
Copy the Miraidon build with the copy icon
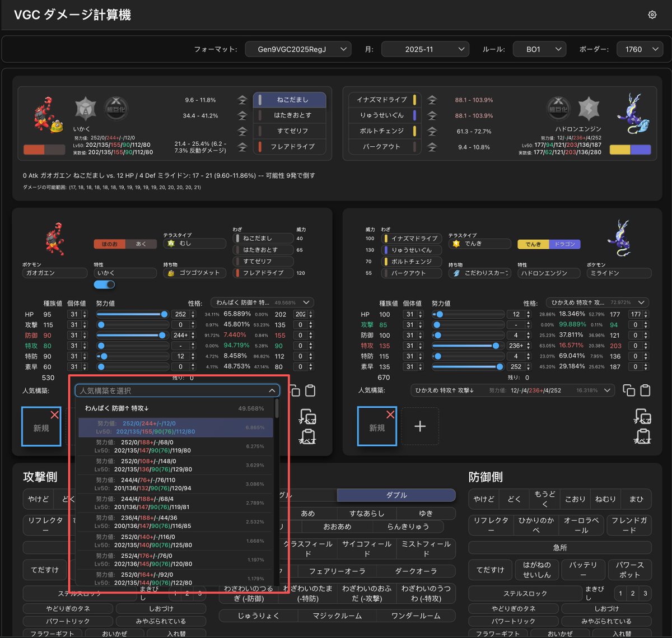click(629, 390)
